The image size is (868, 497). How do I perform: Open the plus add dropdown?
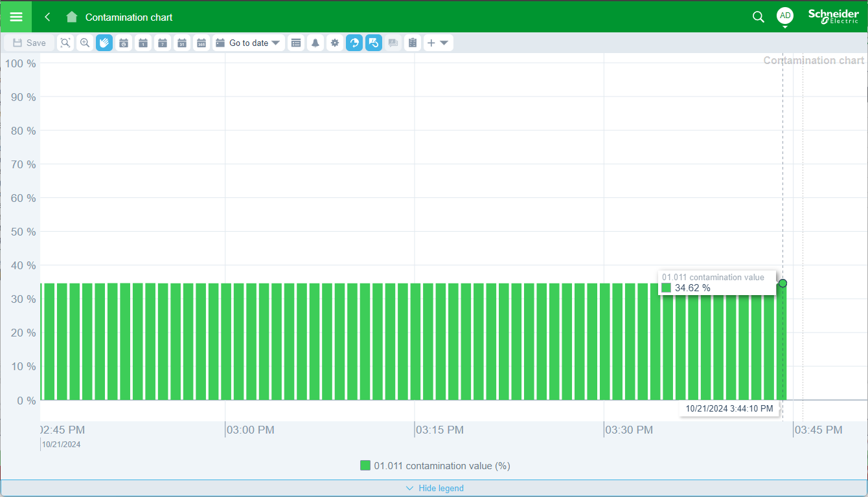coord(439,43)
